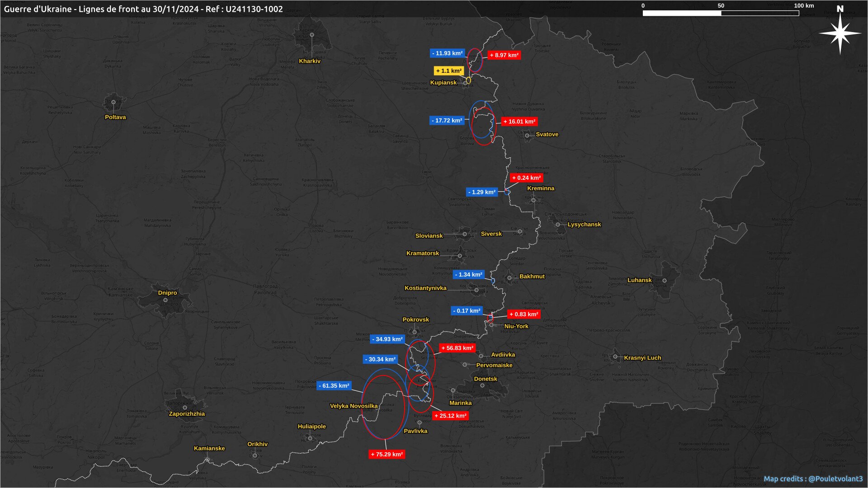Click the Dnipro city label
868x488 pixels.
point(167,293)
